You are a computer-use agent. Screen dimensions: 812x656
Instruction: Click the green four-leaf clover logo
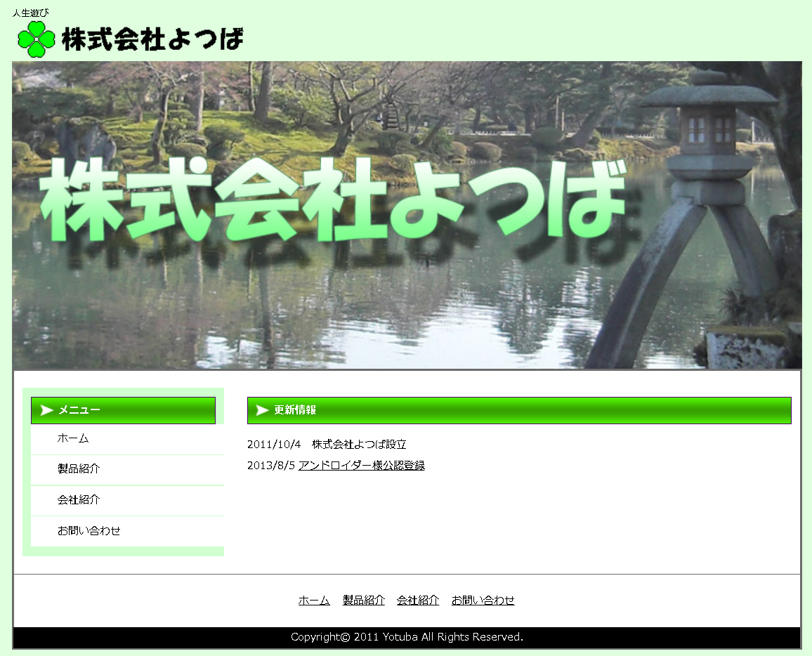(x=37, y=39)
